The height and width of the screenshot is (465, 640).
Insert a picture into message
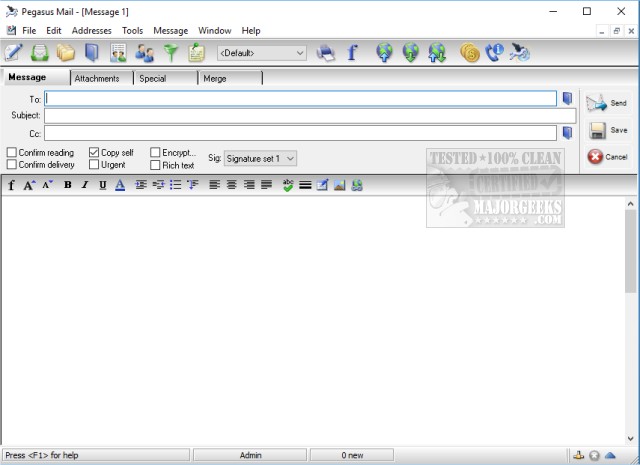(x=340, y=185)
